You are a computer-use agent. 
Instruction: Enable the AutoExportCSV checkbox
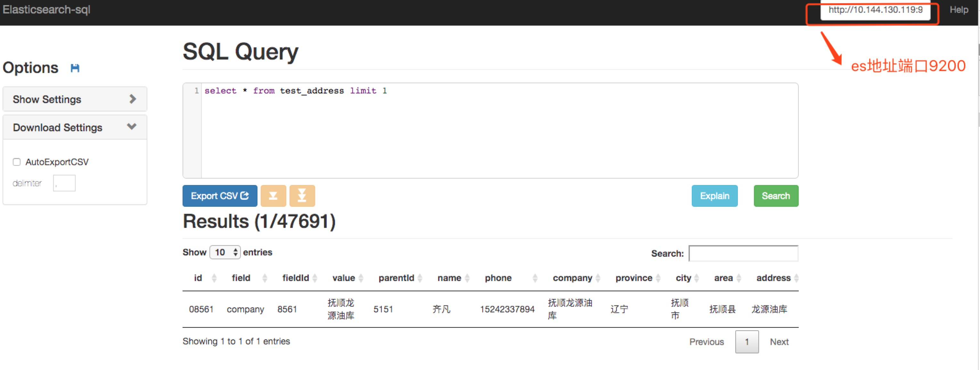[x=17, y=162]
